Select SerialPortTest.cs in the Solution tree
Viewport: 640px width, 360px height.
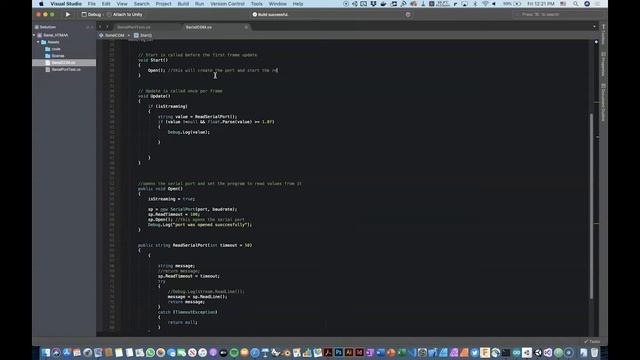[x=66, y=70]
